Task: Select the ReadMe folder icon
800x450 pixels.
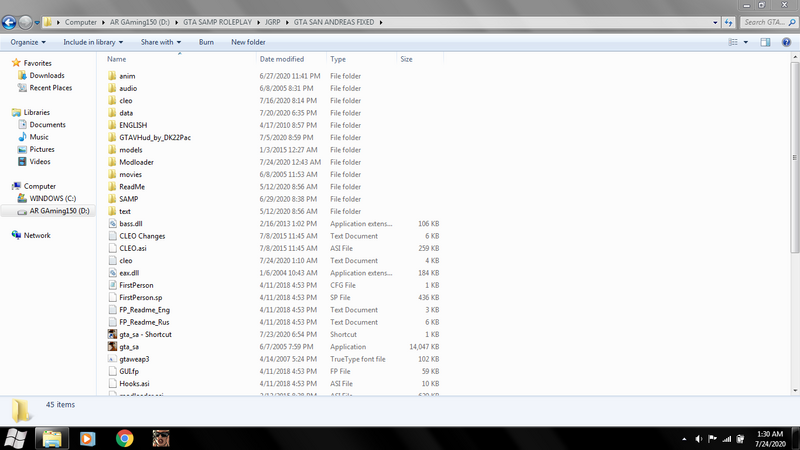Action: click(112, 187)
